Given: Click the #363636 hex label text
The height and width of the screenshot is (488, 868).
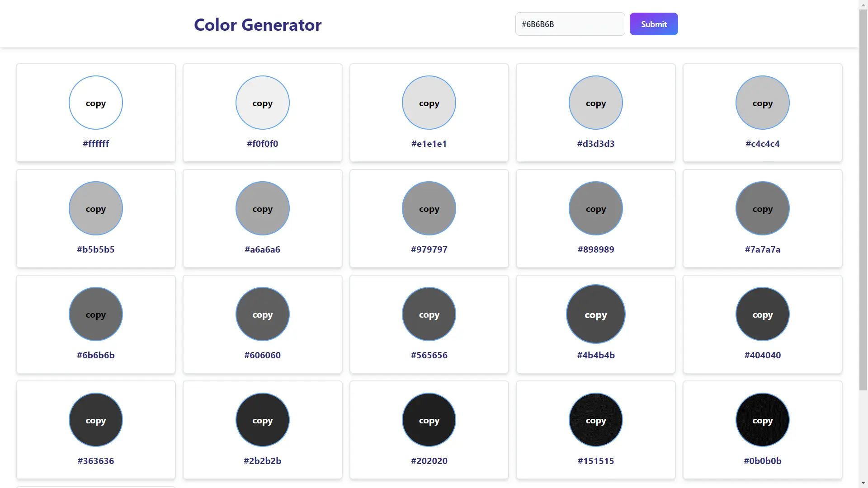Looking at the screenshot, I should (x=95, y=460).
